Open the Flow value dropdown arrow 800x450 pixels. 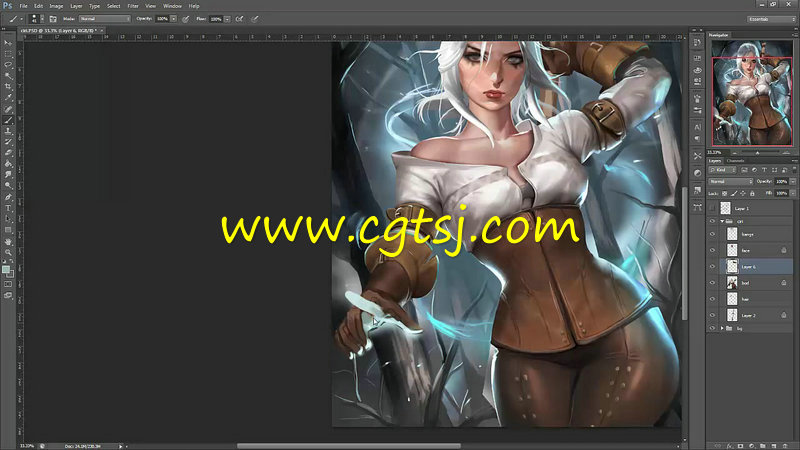click(x=227, y=19)
